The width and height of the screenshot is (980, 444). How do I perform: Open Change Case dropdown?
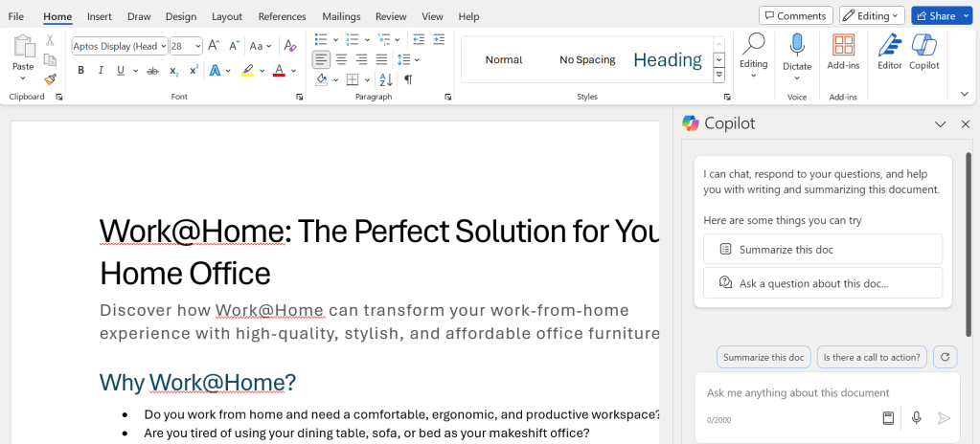point(261,46)
